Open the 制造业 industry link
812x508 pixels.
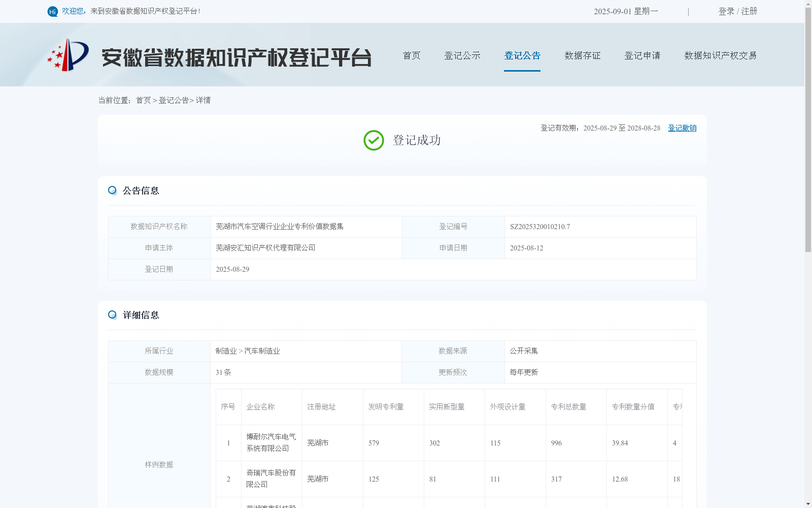(x=225, y=351)
